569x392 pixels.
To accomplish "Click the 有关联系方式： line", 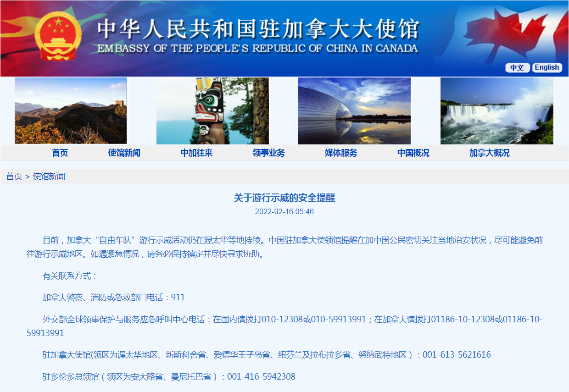I will click(x=70, y=276).
